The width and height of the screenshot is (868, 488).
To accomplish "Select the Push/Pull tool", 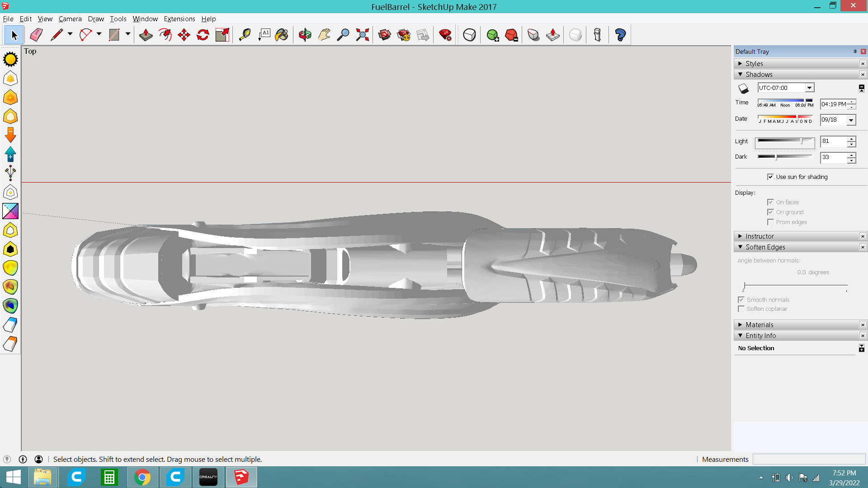I will (146, 35).
